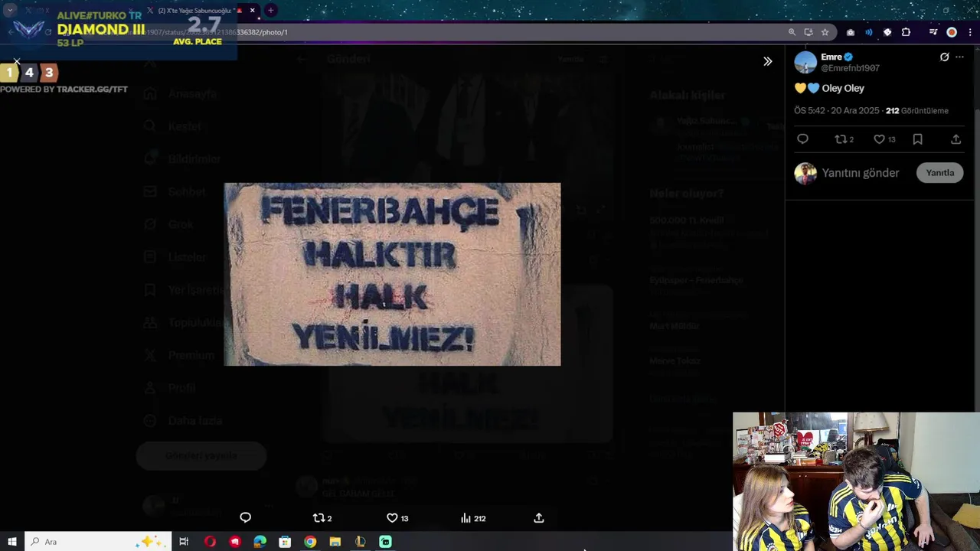Open the tab search dropdown arrow
Image resolution: width=980 pixels, height=551 pixels.
(10, 11)
